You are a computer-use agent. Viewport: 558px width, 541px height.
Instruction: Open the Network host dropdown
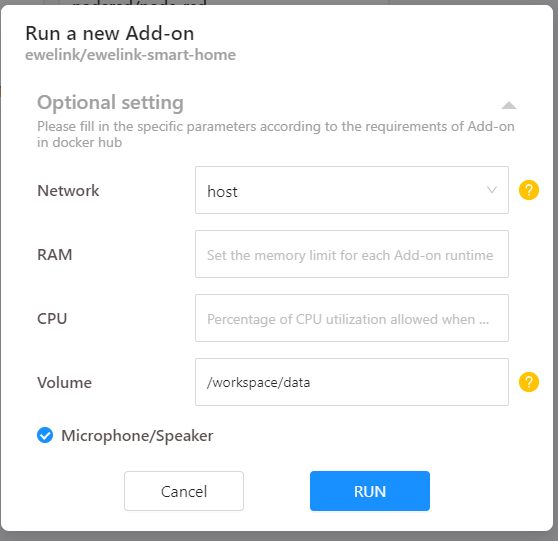pyautogui.click(x=352, y=190)
